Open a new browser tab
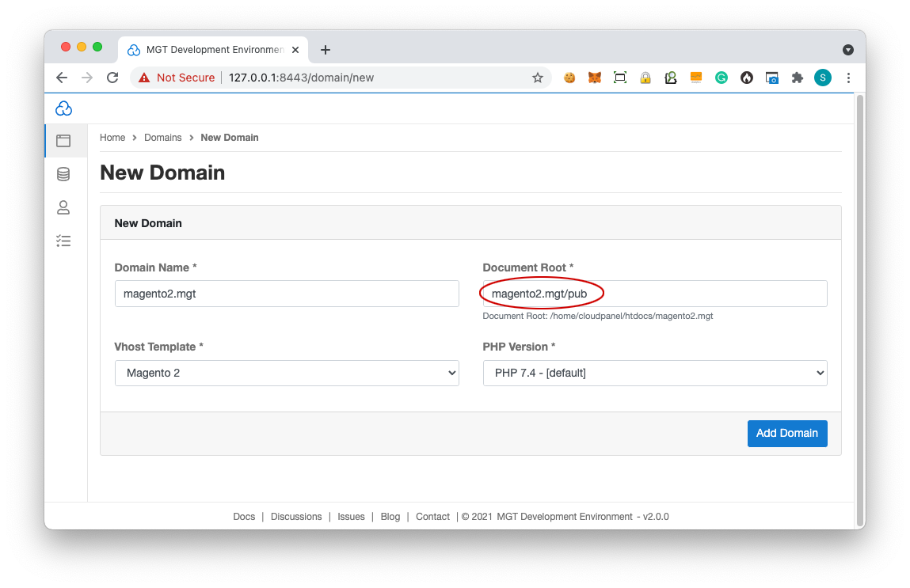The image size is (910, 588). coord(326,50)
